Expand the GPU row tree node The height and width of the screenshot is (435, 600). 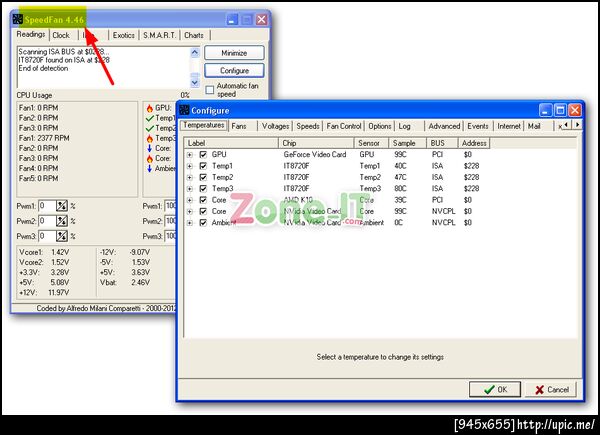tap(190, 155)
